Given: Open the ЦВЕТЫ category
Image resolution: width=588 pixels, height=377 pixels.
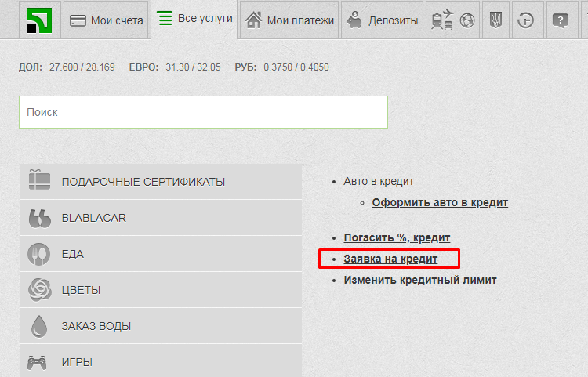Looking at the screenshot, I should pyautogui.click(x=161, y=290).
